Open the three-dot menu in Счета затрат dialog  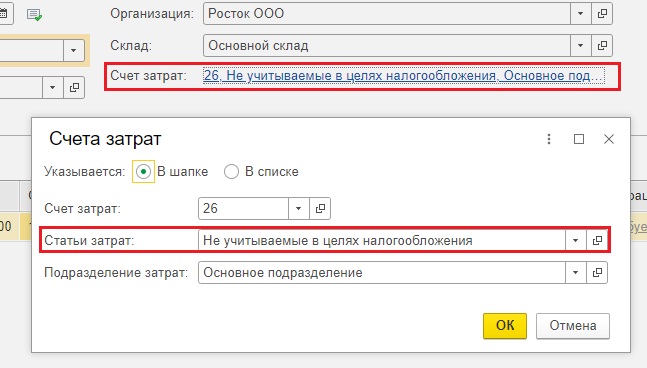tap(548, 139)
